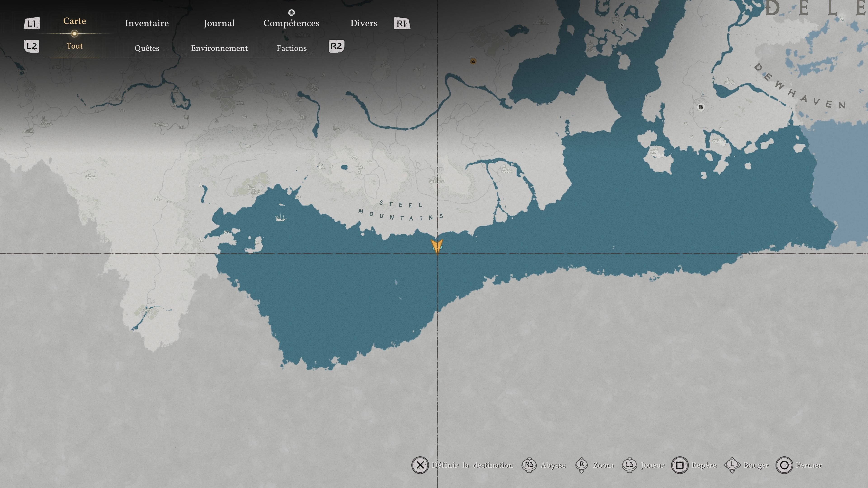Switch to the Inventaire tab

(x=147, y=23)
